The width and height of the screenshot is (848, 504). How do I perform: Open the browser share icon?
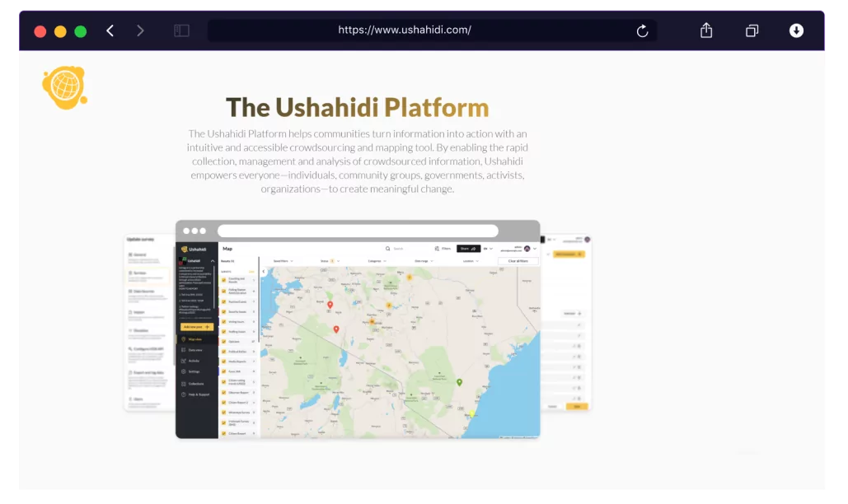click(x=706, y=30)
